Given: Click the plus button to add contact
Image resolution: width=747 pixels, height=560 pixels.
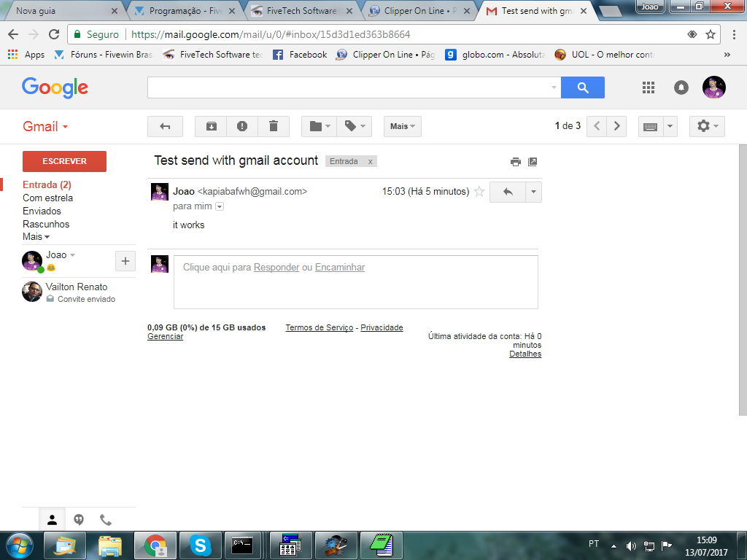Looking at the screenshot, I should (x=125, y=261).
